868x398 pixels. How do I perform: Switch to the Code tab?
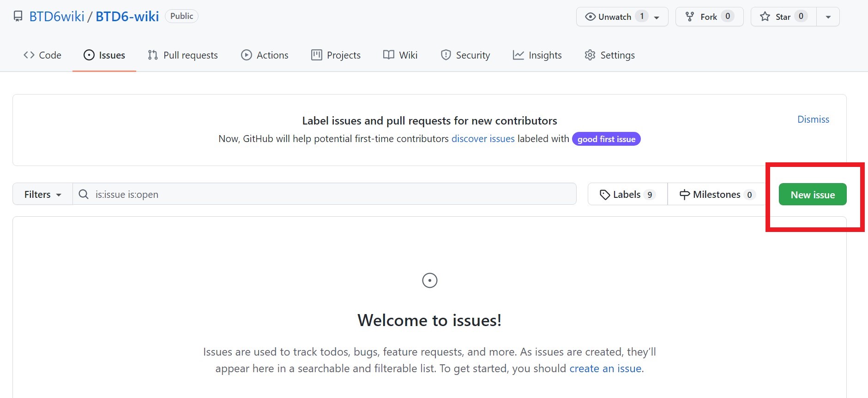42,55
